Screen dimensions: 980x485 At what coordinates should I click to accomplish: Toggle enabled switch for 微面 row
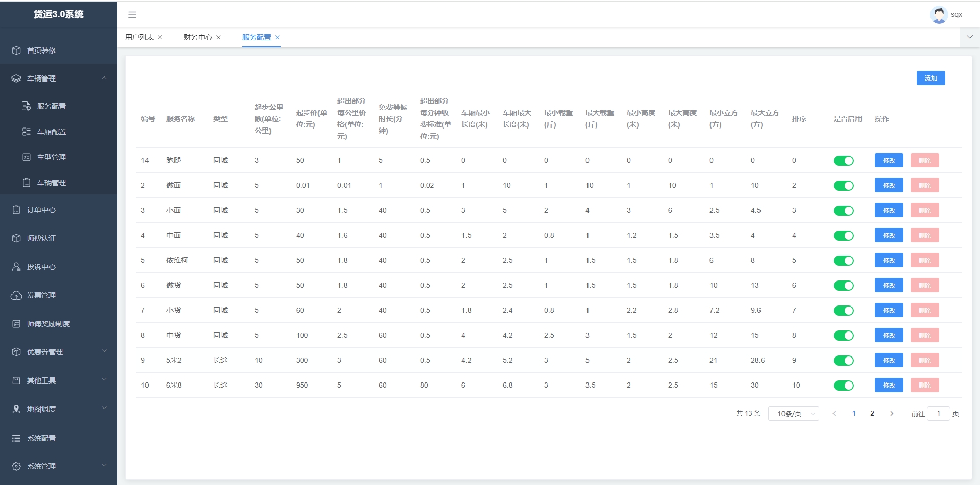844,186
